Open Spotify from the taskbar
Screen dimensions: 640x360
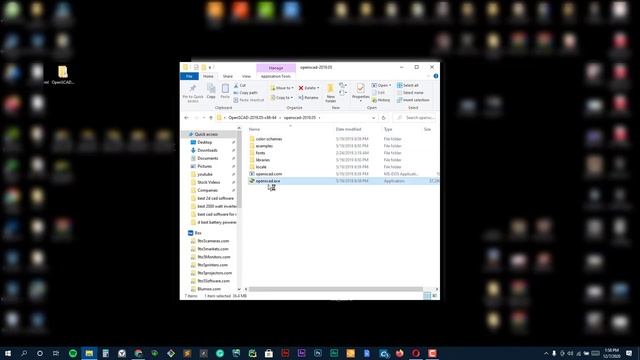(x=73, y=353)
